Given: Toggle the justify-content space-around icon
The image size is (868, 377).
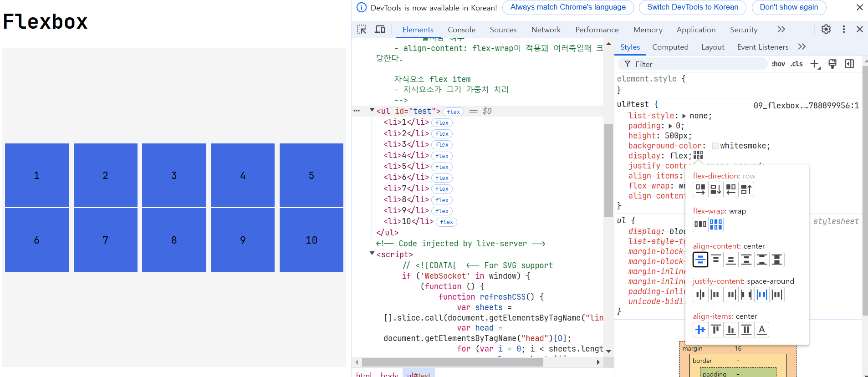Looking at the screenshot, I should 761,295.
